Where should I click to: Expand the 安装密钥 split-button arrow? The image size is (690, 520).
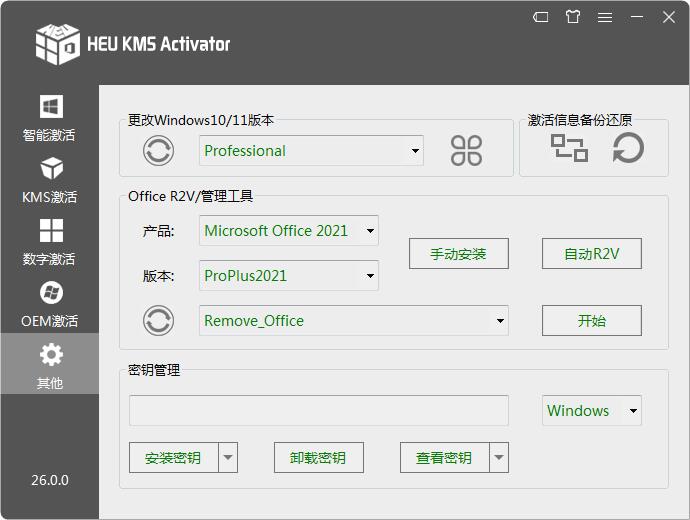(x=228, y=458)
